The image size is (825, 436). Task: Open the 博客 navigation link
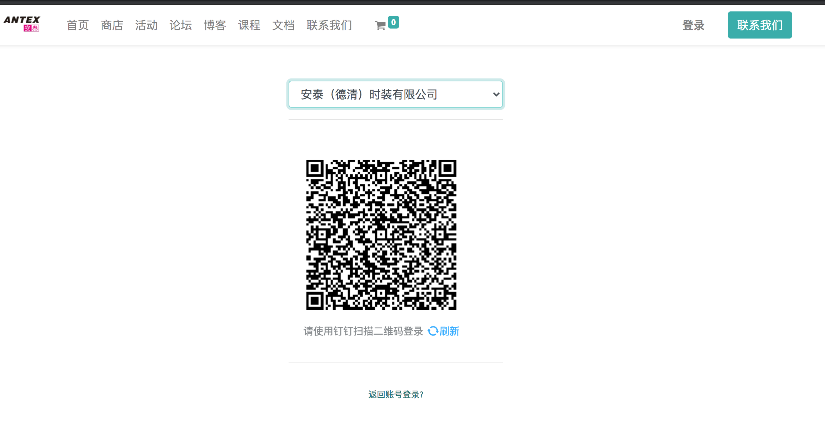(x=214, y=26)
